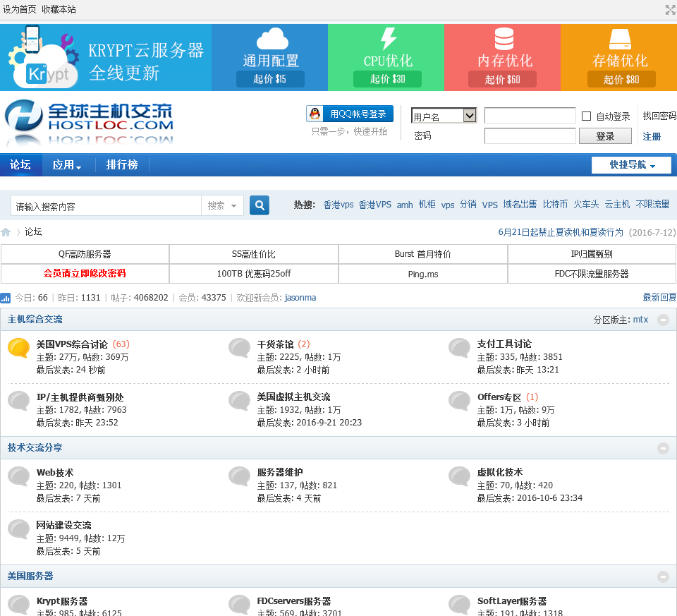
Task: Click the password input field
Action: 530,135
